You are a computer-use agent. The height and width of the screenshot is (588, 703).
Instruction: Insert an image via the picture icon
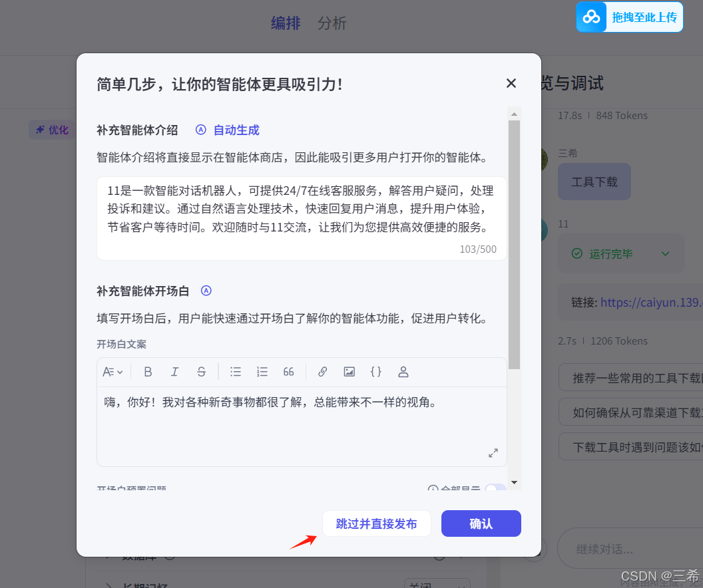tap(350, 372)
